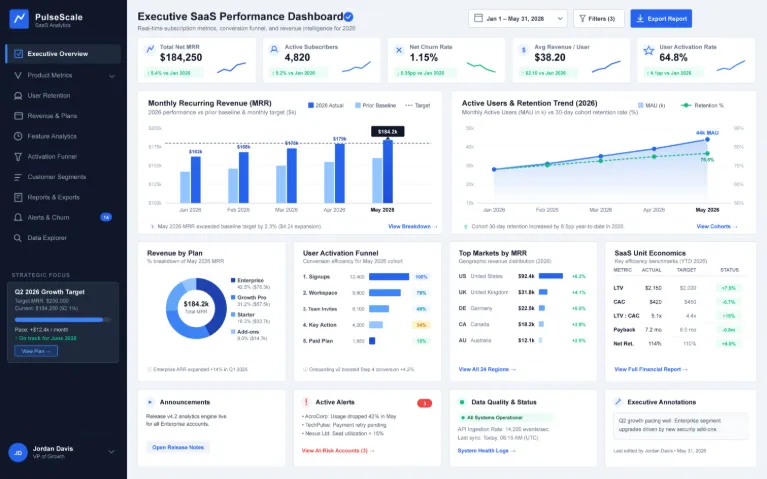Click the Alerts & Churn badge count
This screenshot has width=767, height=479.
coord(106,217)
